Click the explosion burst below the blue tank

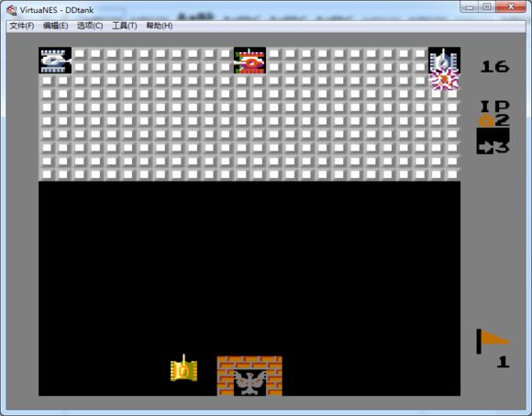444,80
